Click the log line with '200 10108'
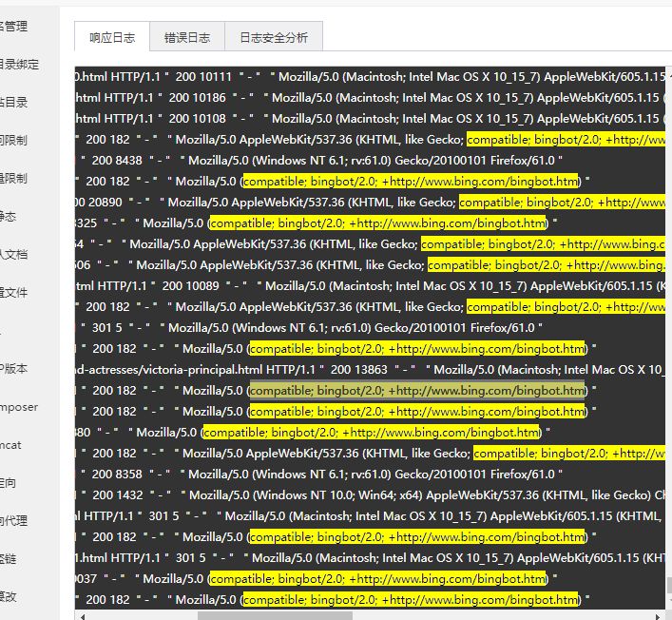672x620 pixels. (371, 118)
